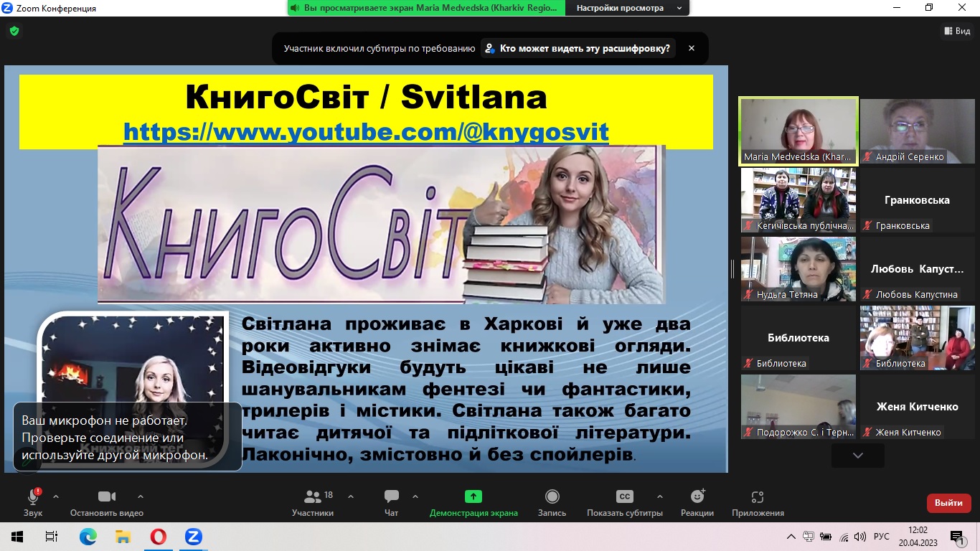
Task: Click Кто может видеть эту расшифровку
Action: pos(578,49)
